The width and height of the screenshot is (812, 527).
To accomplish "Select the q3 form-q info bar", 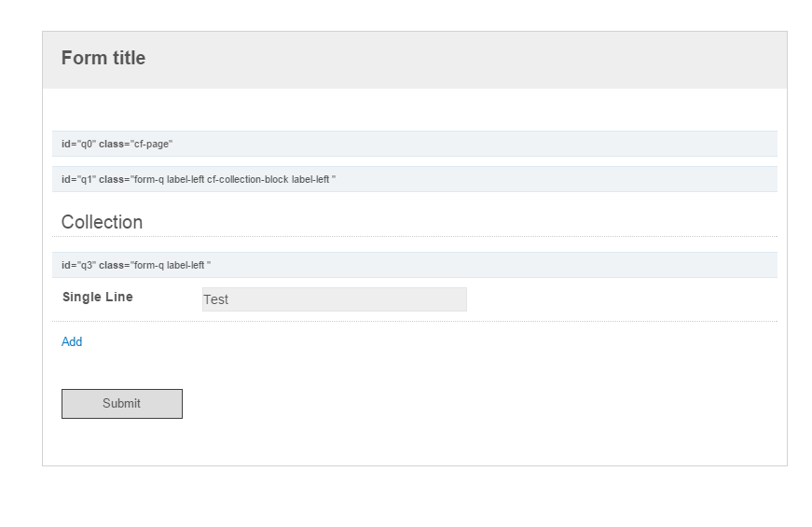I will pos(414,265).
